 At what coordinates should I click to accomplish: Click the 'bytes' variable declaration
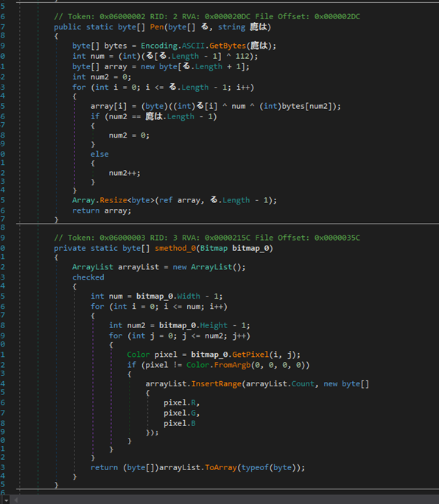click(116, 46)
